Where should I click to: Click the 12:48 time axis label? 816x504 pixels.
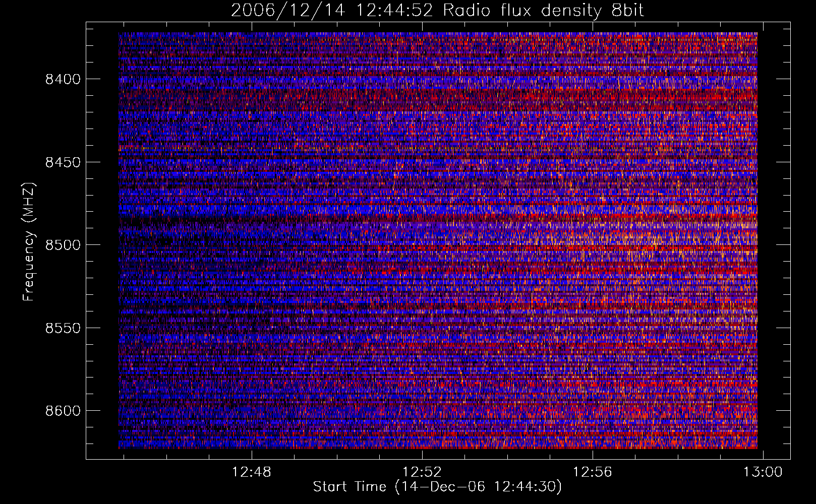pyautogui.click(x=251, y=472)
